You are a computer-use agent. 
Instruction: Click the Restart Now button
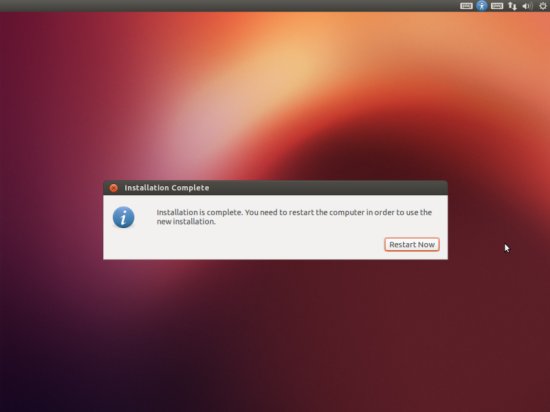point(412,244)
